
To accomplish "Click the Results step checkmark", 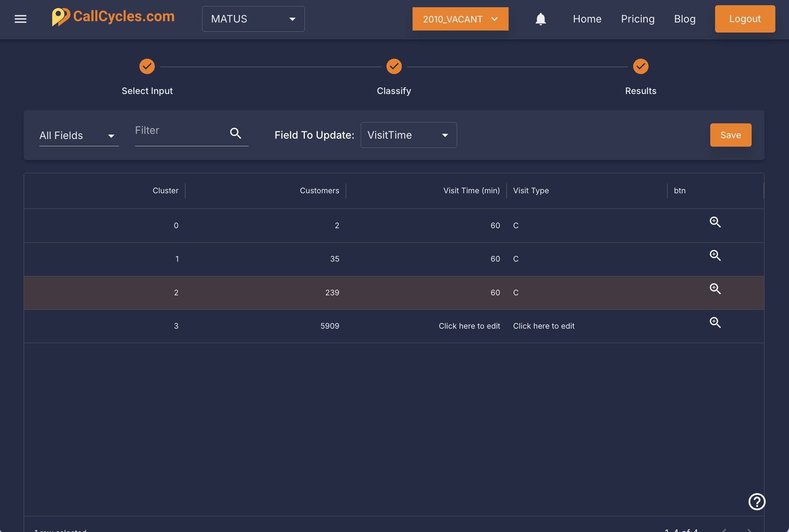I will [641, 66].
